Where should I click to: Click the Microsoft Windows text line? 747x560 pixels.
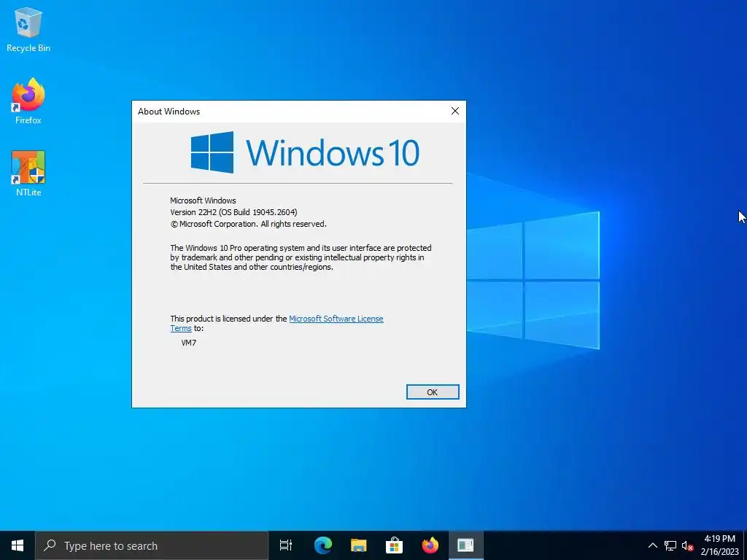[203, 201]
